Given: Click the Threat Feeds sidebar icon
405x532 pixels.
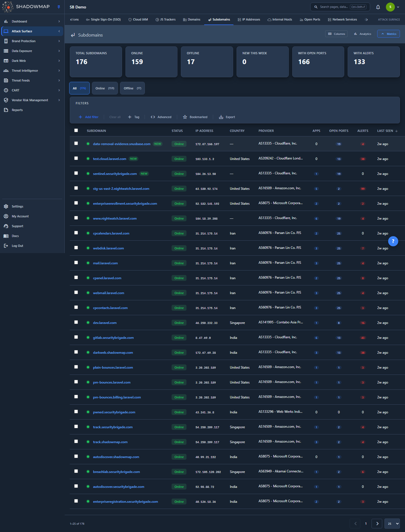Looking at the screenshot, I should 6,80.
